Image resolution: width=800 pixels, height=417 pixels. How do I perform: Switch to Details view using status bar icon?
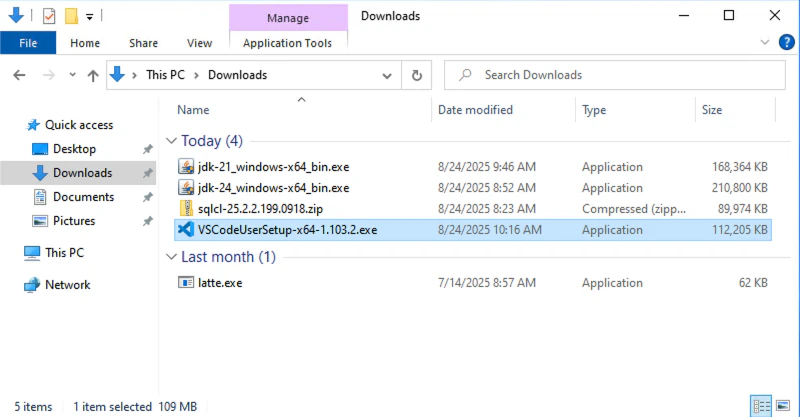(761, 406)
